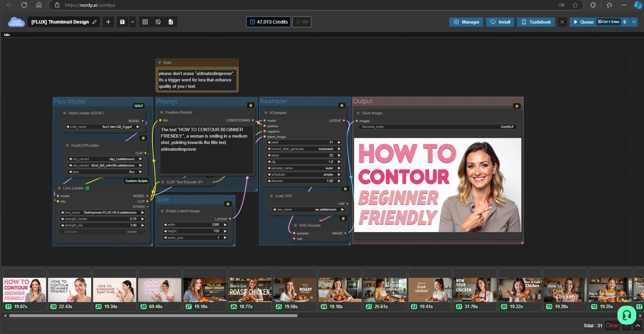Screen dimensions: 644x334
Task: Expand the Queue options dropdown arrow
Action: pos(634,22)
